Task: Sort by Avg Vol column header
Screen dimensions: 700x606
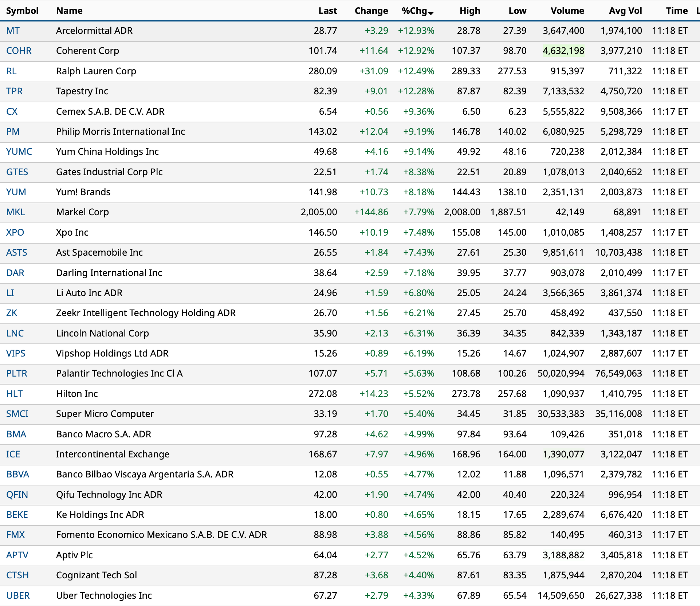Action: click(625, 11)
